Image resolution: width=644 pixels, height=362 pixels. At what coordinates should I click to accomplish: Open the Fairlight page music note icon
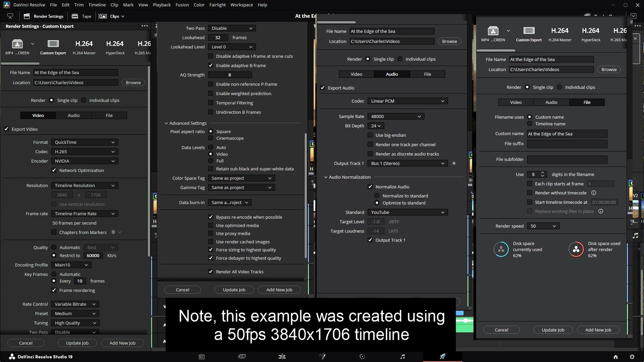[x=402, y=357]
